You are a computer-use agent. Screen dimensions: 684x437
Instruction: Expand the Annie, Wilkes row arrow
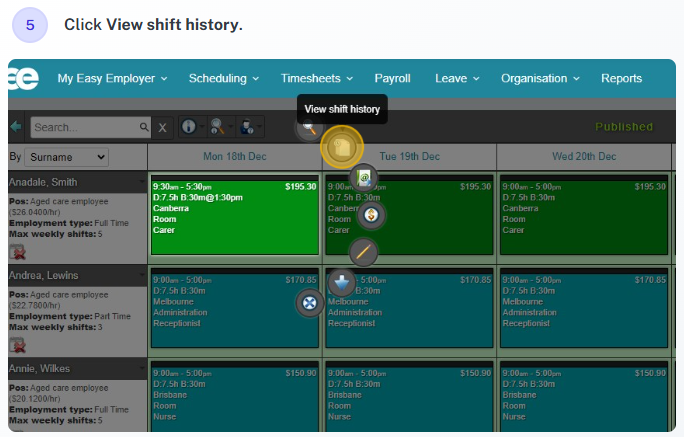tap(142, 368)
